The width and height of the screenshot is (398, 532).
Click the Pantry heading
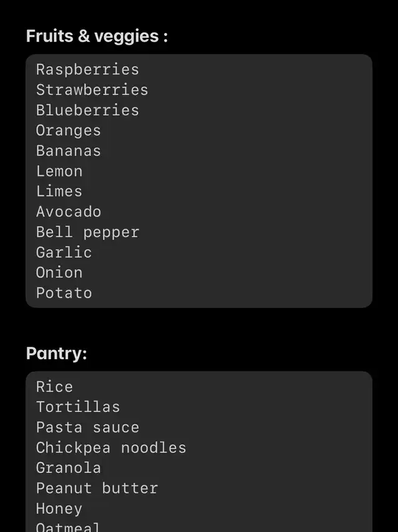click(57, 353)
